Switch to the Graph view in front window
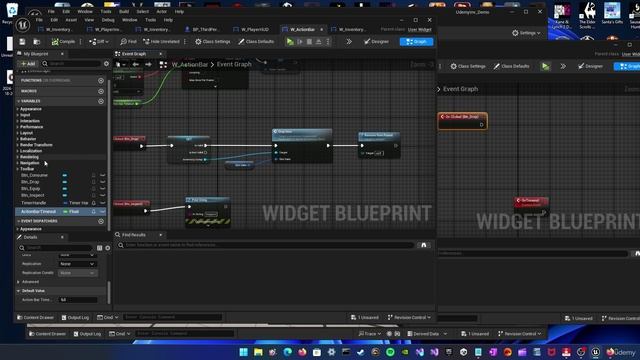The image size is (640, 360). (x=416, y=42)
